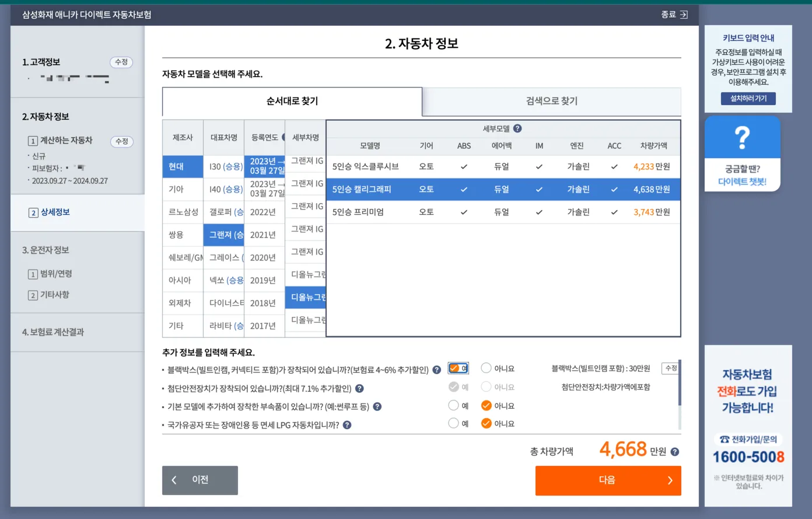Open the info icon on 등록연도 column

[x=283, y=137]
